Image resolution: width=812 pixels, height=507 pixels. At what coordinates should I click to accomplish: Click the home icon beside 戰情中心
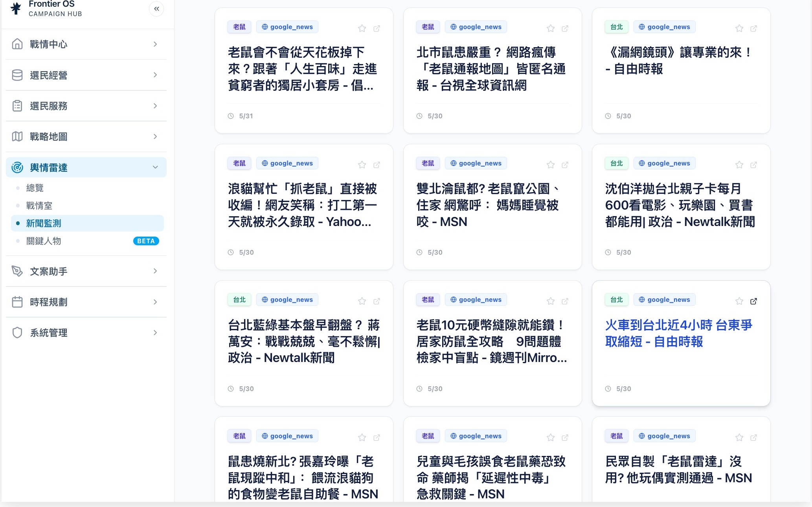(17, 44)
